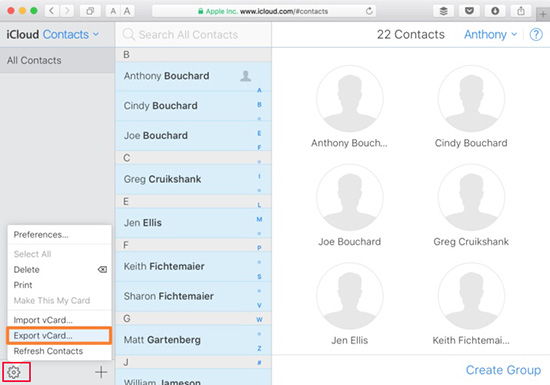Select Greg Cruikshank in contact list
This screenshot has width=550, height=385.
tap(193, 179)
